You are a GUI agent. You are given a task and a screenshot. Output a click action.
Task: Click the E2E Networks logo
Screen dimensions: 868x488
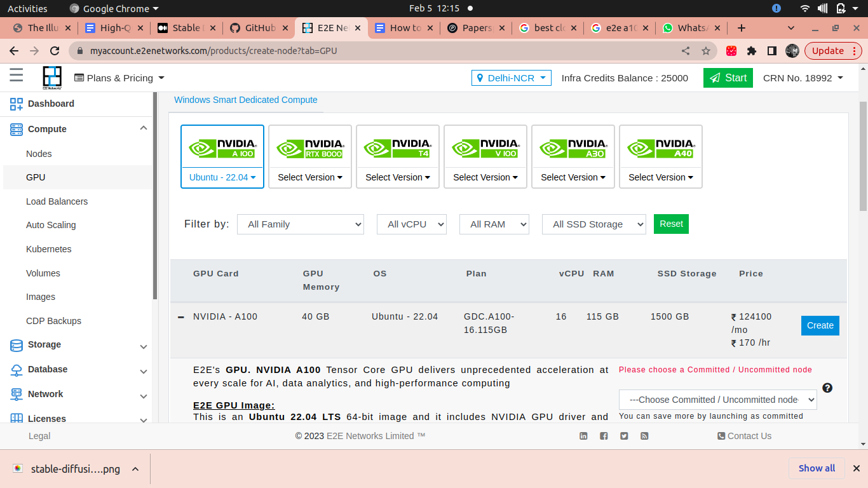point(52,78)
